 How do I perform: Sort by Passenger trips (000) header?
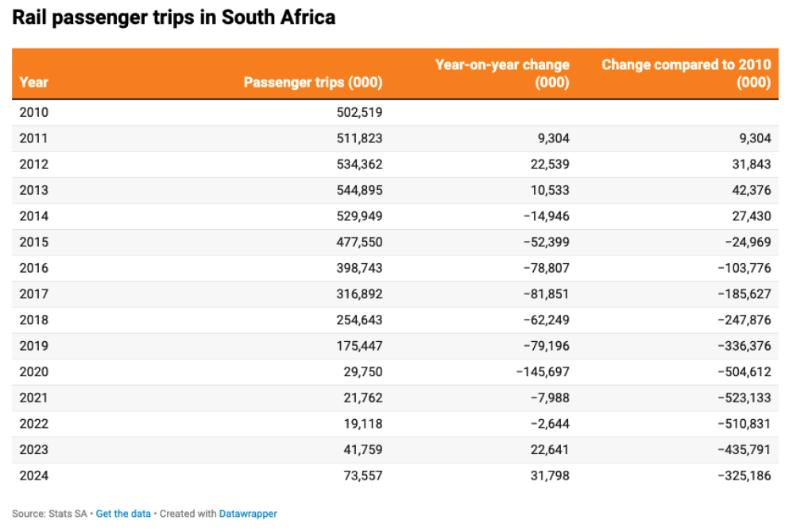tap(312, 82)
